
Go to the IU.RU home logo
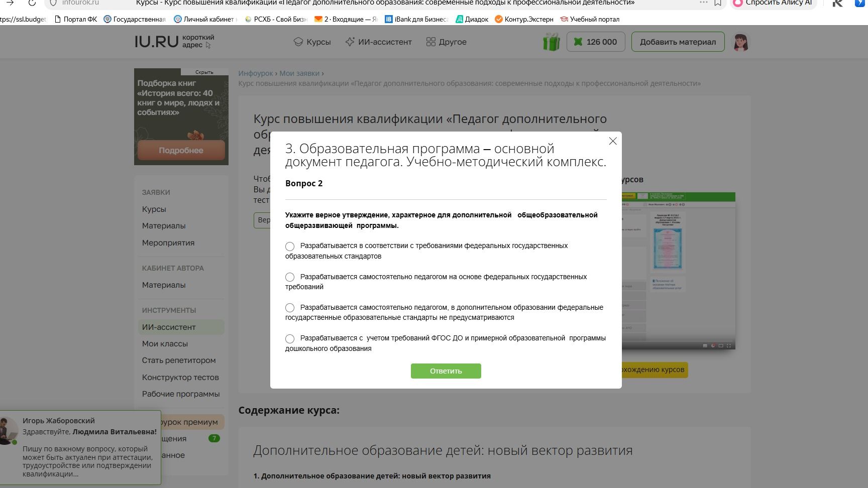(156, 42)
